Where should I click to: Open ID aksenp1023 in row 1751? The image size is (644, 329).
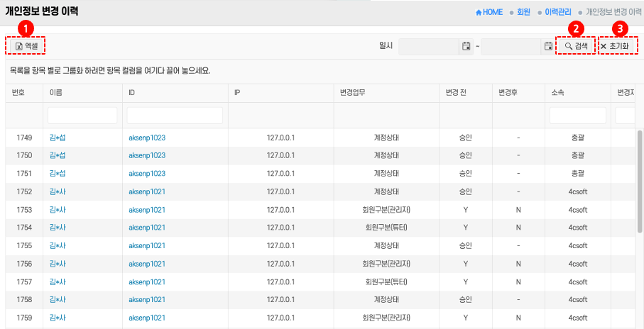click(147, 173)
